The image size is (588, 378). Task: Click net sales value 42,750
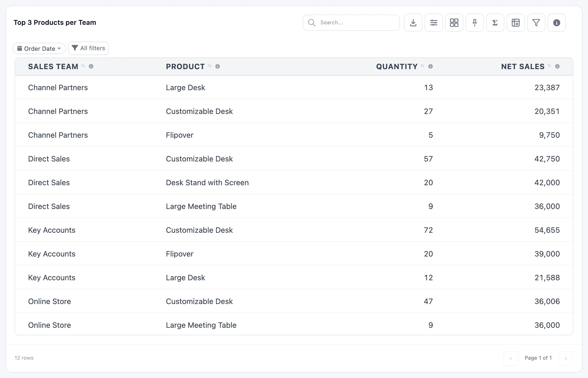(x=547, y=159)
